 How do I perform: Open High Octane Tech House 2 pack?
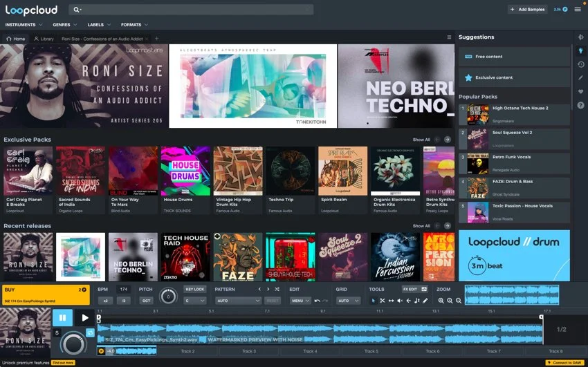[514, 115]
